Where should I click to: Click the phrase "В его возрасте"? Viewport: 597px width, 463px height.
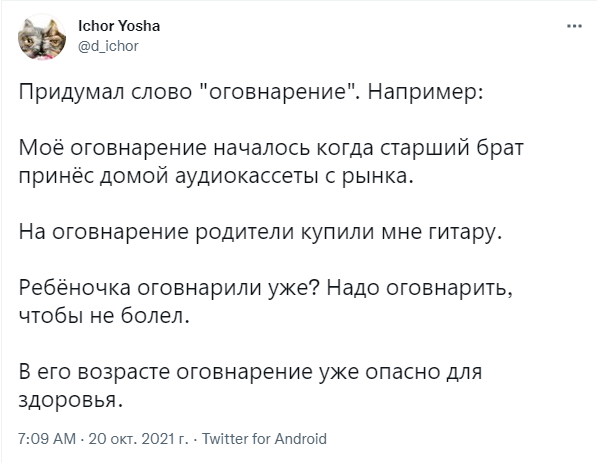(94, 372)
